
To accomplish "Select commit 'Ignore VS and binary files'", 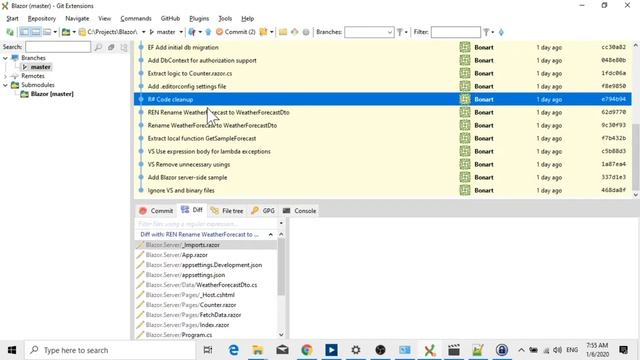I will [x=382, y=190].
